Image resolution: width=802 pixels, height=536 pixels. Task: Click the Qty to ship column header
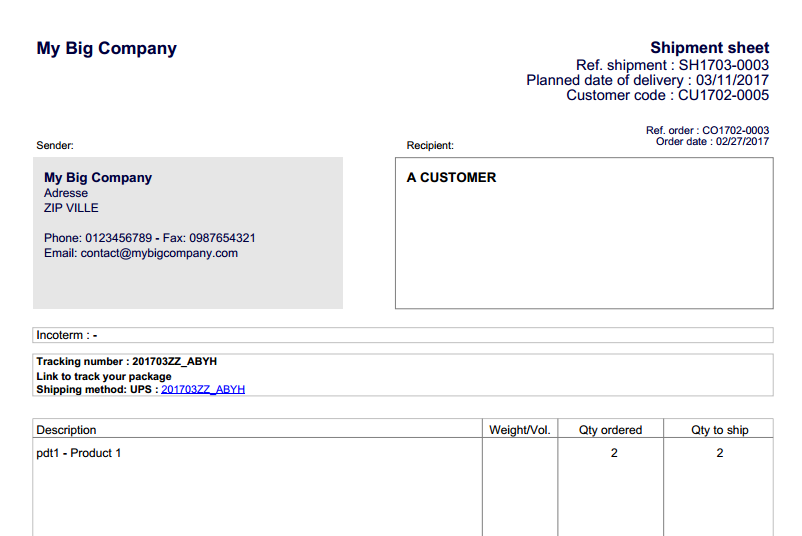pos(719,430)
